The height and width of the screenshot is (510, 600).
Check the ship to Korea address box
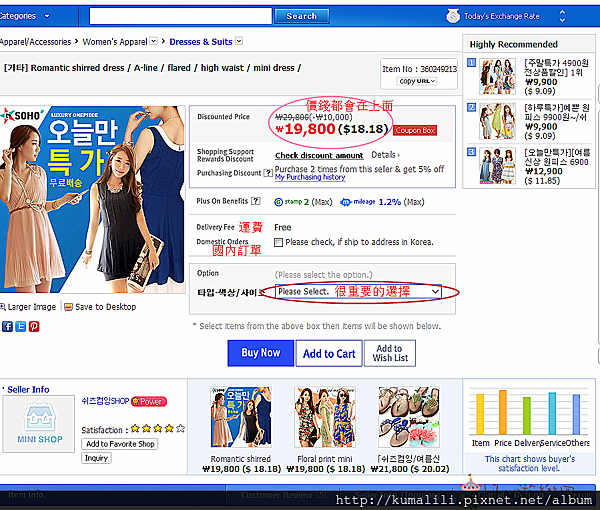pyautogui.click(x=279, y=242)
